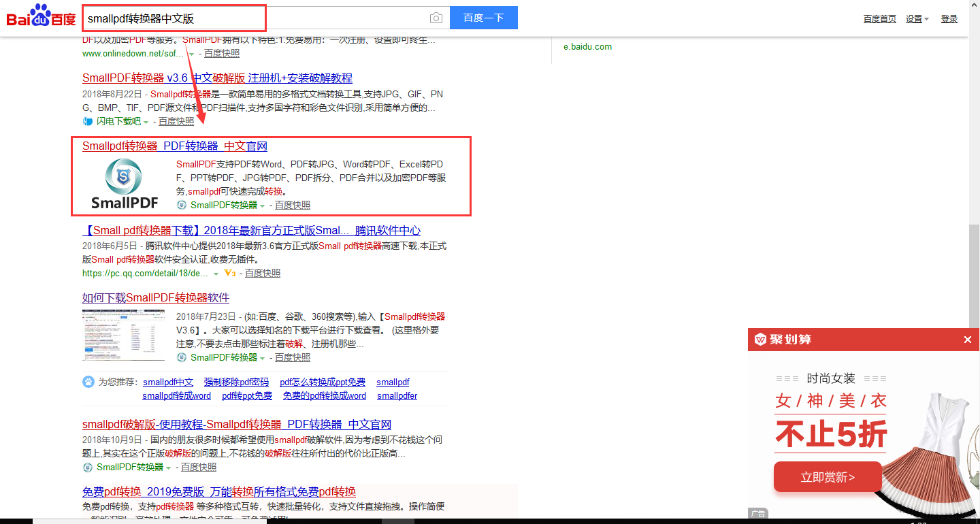Image resolution: width=980 pixels, height=524 pixels.
Task: Open smallpdf破解版-使用教程 result
Action: 237,425
